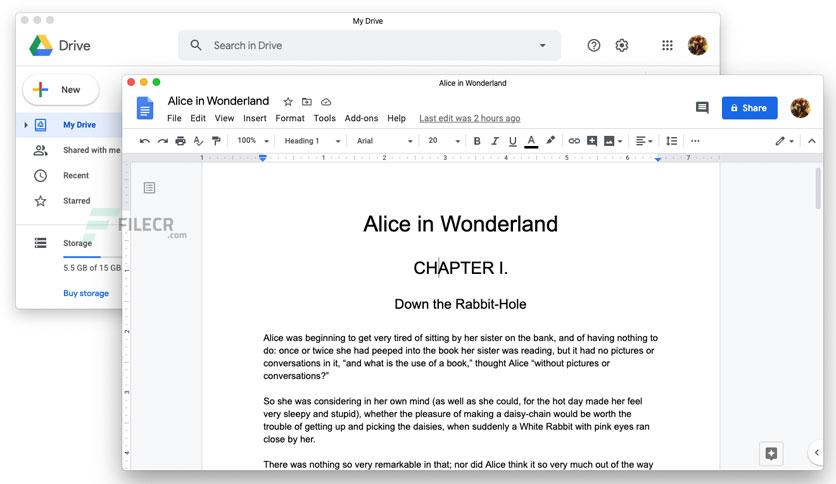Click the document vertical scrollbar
Image resolution: width=836 pixels, height=484 pixels.
point(818,189)
